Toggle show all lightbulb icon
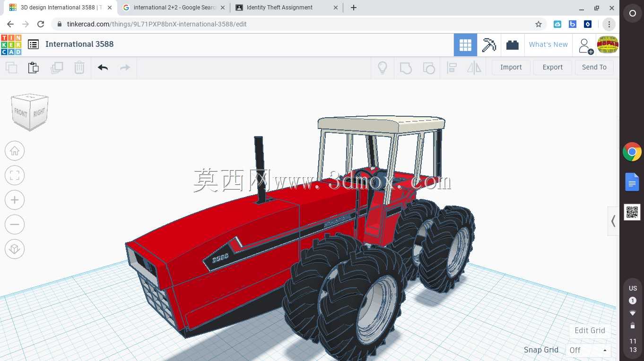 click(x=383, y=68)
